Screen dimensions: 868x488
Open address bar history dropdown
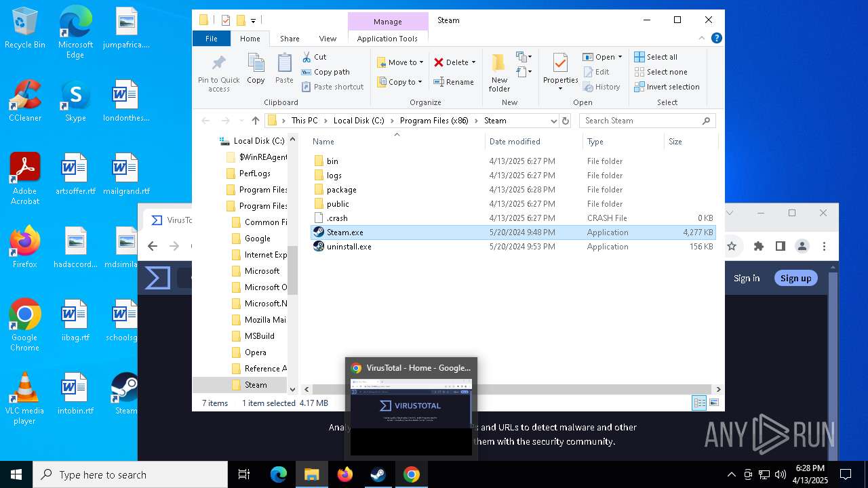click(x=553, y=121)
